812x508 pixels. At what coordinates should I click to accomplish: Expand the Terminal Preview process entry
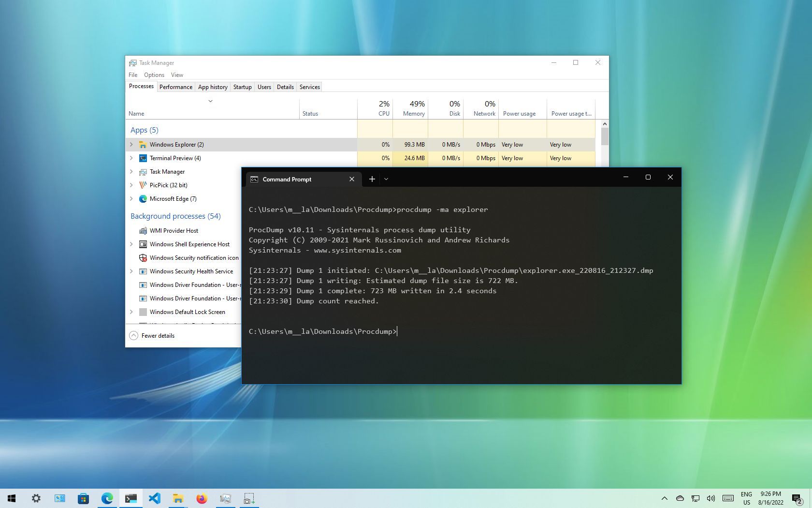[131, 158]
